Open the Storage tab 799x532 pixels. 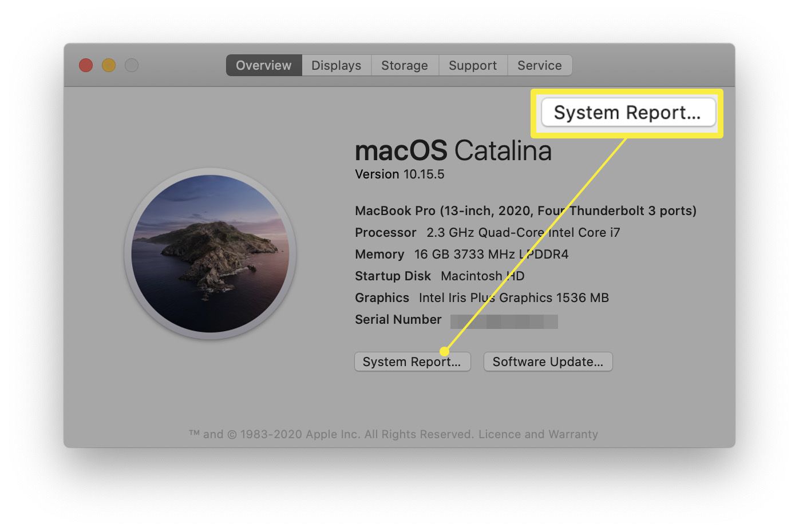click(x=405, y=65)
